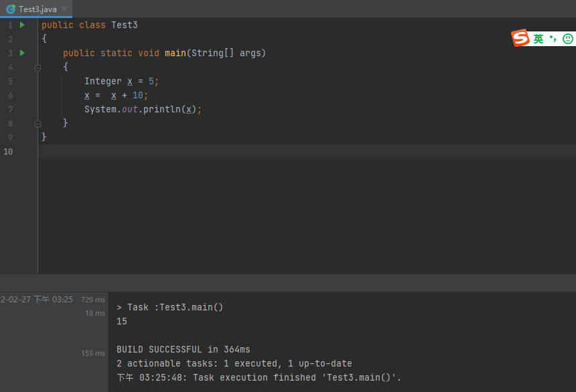576x392 pixels.
Task: Select the 159 ms build timing entry
Action: (x=93, y=353)
